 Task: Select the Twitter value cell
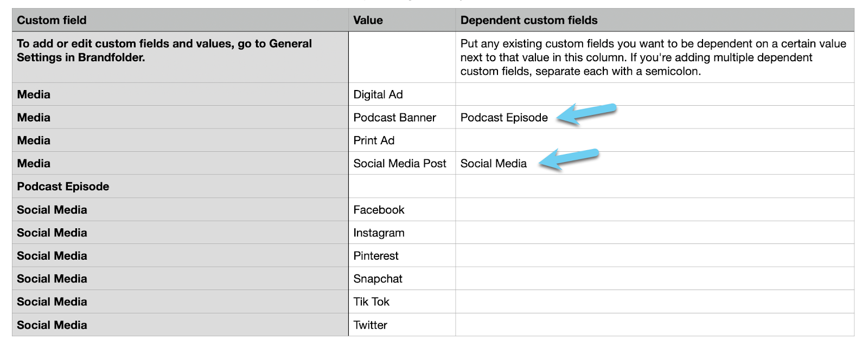402,325
